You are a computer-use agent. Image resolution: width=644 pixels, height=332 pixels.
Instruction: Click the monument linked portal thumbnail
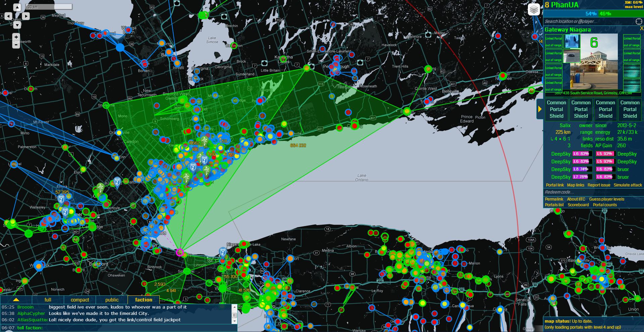point(572,41)
